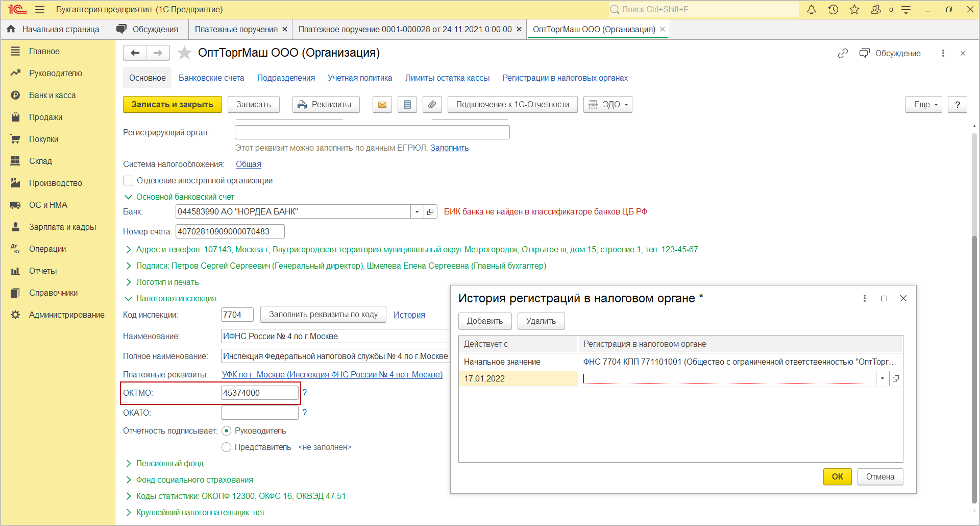Open the user profile icon
Viewport: 980px width, 526px height.
coord(876,9)
